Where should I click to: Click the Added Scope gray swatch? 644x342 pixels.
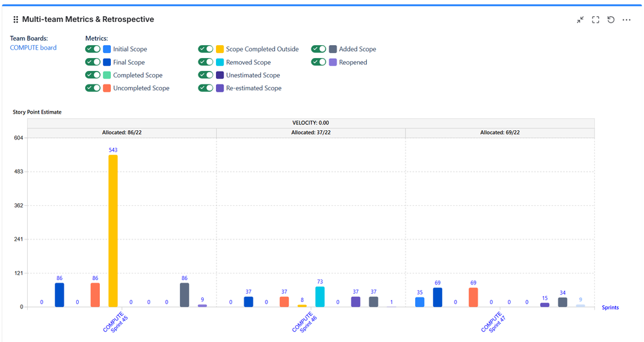[x=333, y=49]
